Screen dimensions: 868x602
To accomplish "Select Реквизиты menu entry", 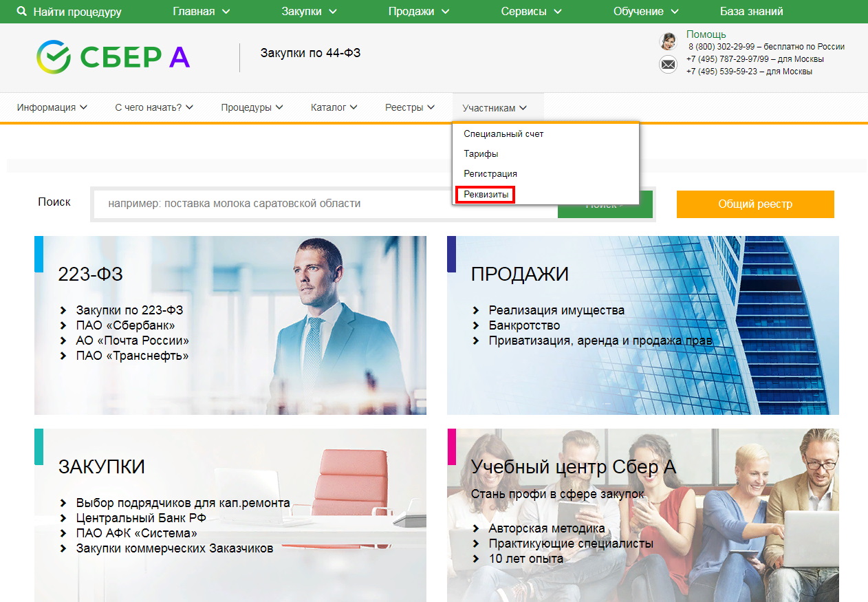I will (x=486, y=195).
